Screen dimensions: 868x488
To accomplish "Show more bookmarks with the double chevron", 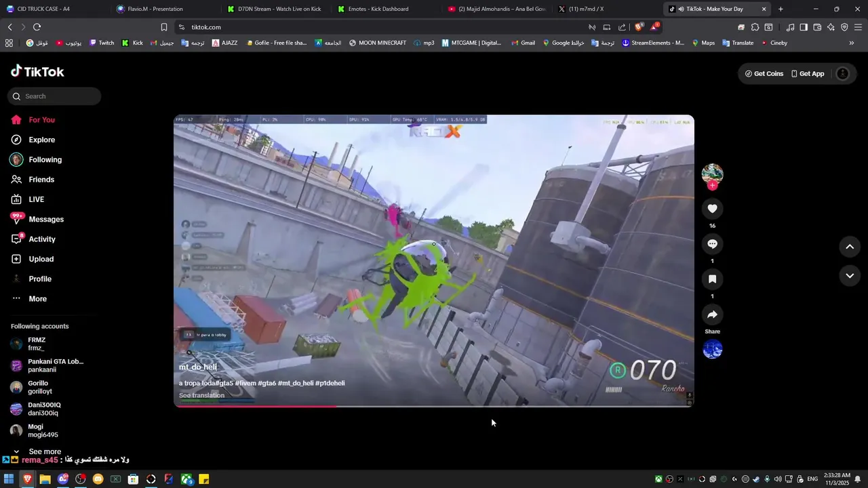I will point(852,43).
